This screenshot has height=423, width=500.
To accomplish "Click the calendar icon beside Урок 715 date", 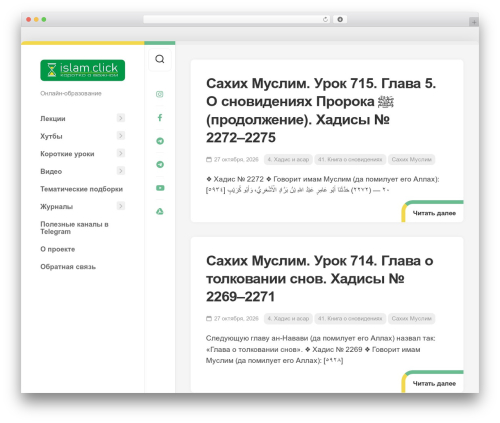I will [x=209, y=159].
